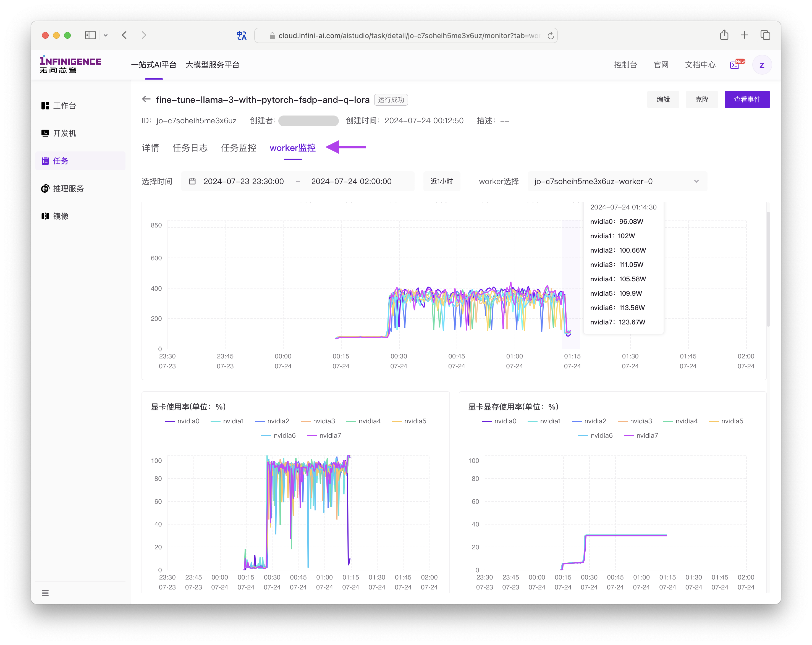Click the 运行成功 status badge
This screenshot has height=645, width=812.
[x=391, y=99]
